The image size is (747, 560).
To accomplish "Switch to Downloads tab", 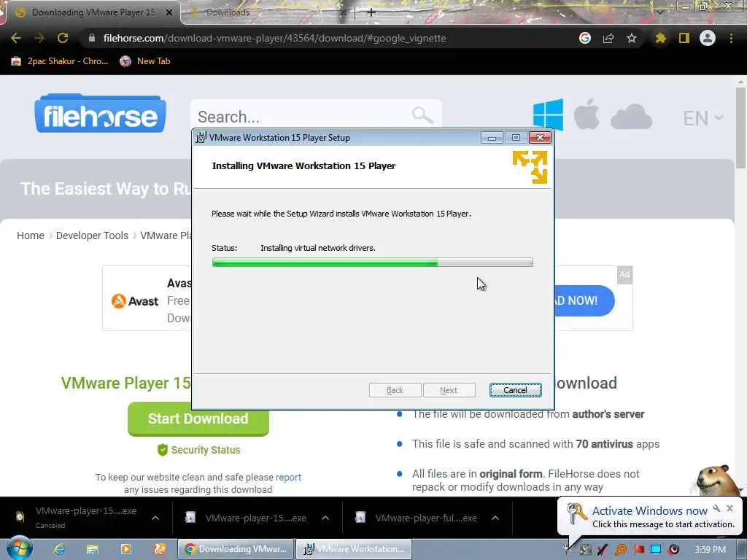I will (228, 12).
